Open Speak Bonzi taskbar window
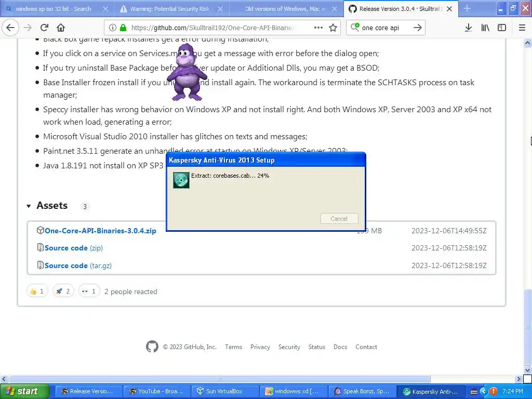Screen dimensions: 532x399 362,392
